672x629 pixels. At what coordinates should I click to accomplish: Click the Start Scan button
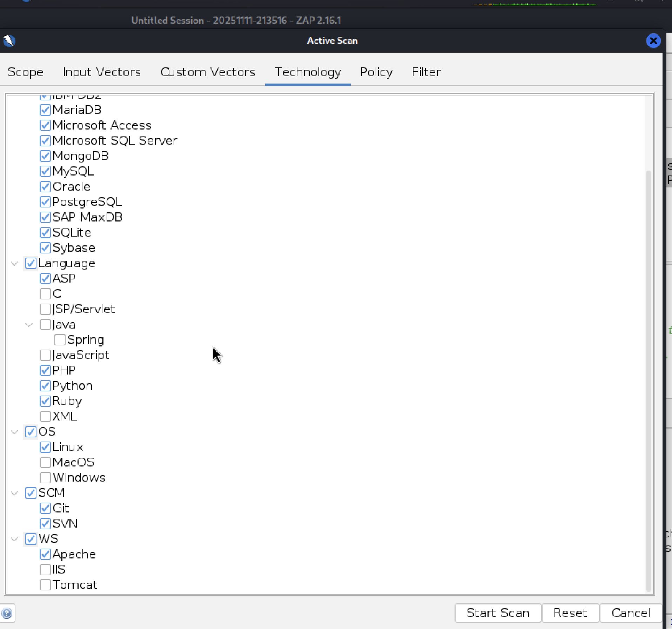coord(498,613)
